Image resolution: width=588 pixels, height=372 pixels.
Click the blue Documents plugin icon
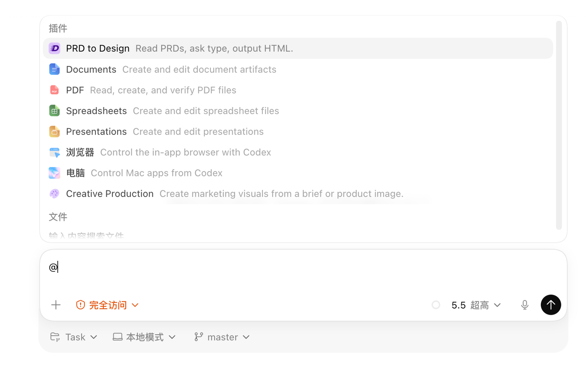click(55, 69)
